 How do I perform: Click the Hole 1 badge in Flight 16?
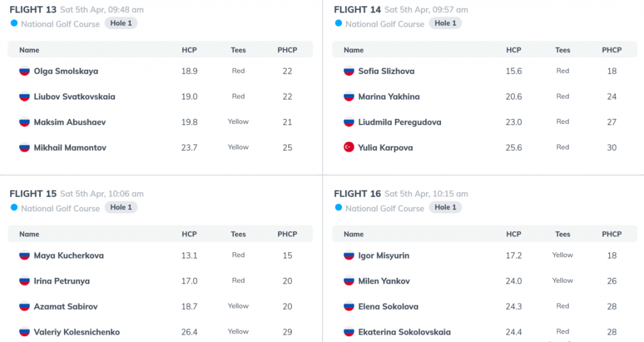pyautogui.click(x=445, y=207)
